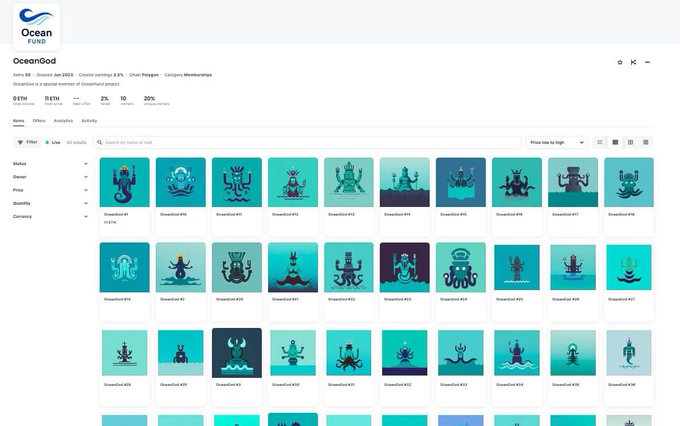Expand the Owner filter section
Viewport: 680px width, 426px height.
50,177
